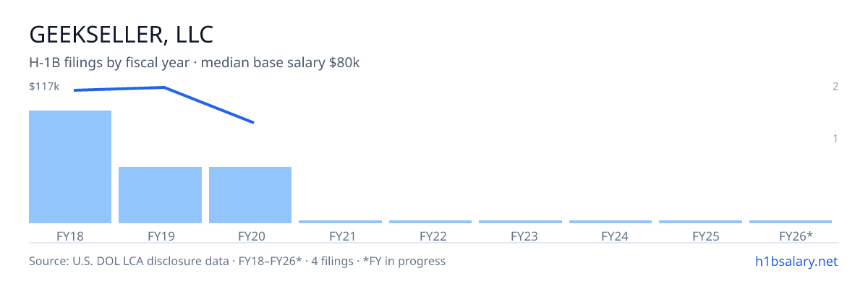Image resolution: width=868 pixels, height=289 pixels.
Task: Select the FY19 filings bar
Action: 160,195
